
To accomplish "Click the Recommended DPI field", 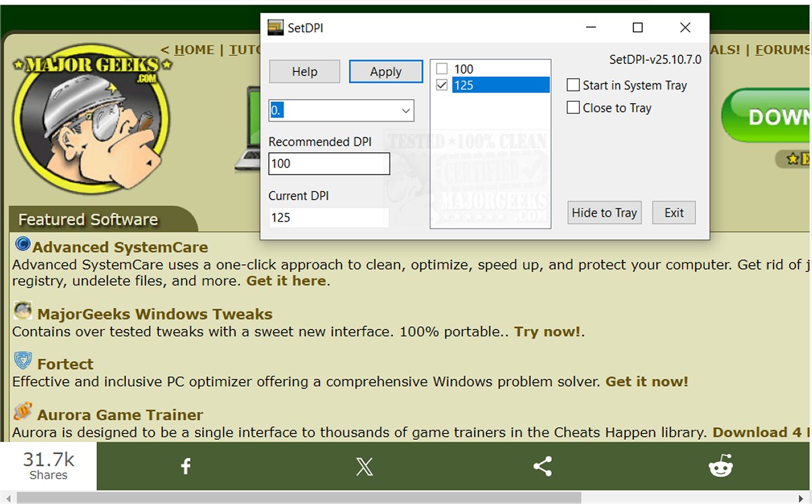I will click(x=329, y=164).
